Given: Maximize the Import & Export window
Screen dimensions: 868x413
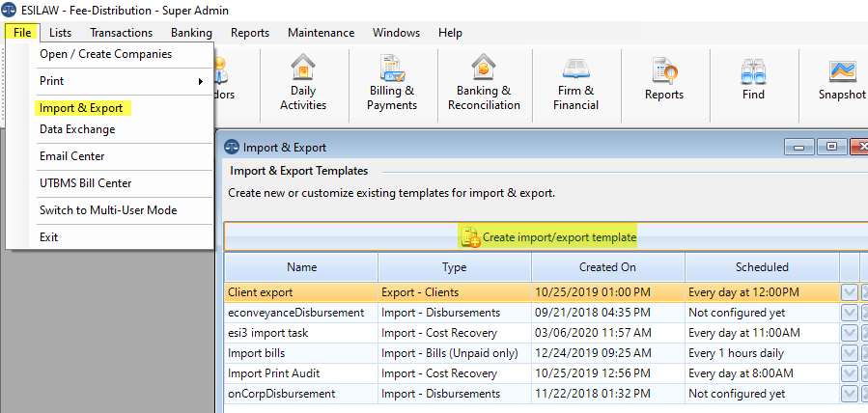Looking at the screenshot, I should [831, 147].
